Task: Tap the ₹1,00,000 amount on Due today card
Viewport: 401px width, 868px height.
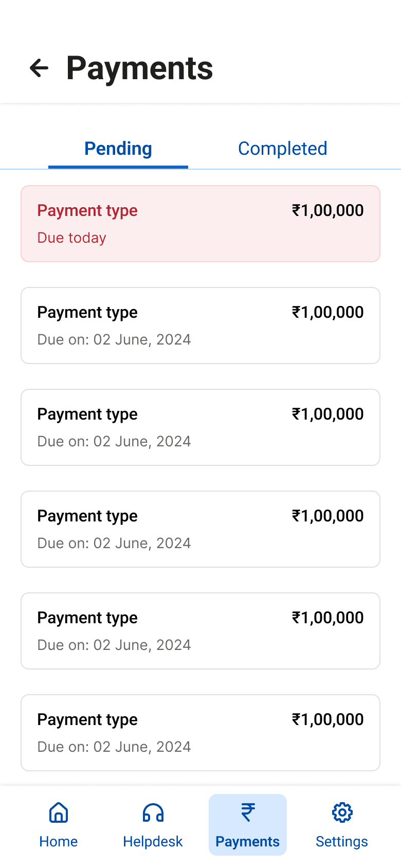Action: pyautogui.click(x=328, y=210)
